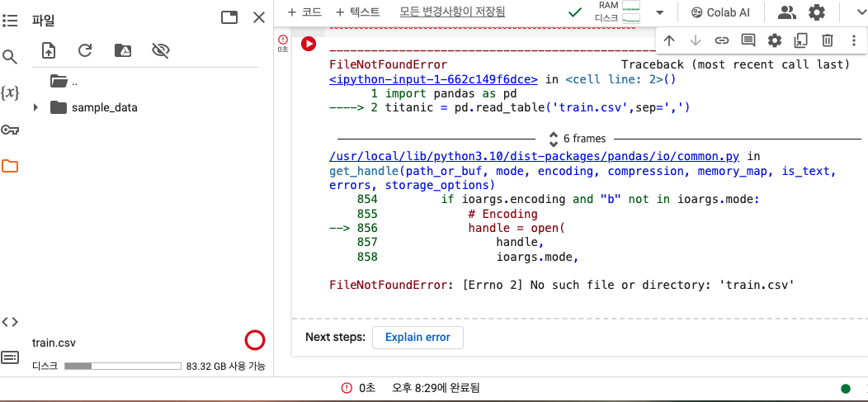Screen dimensions: 868x402
Task: Open RAM and disk resource indicator
Action: click(x=617, y=12)
